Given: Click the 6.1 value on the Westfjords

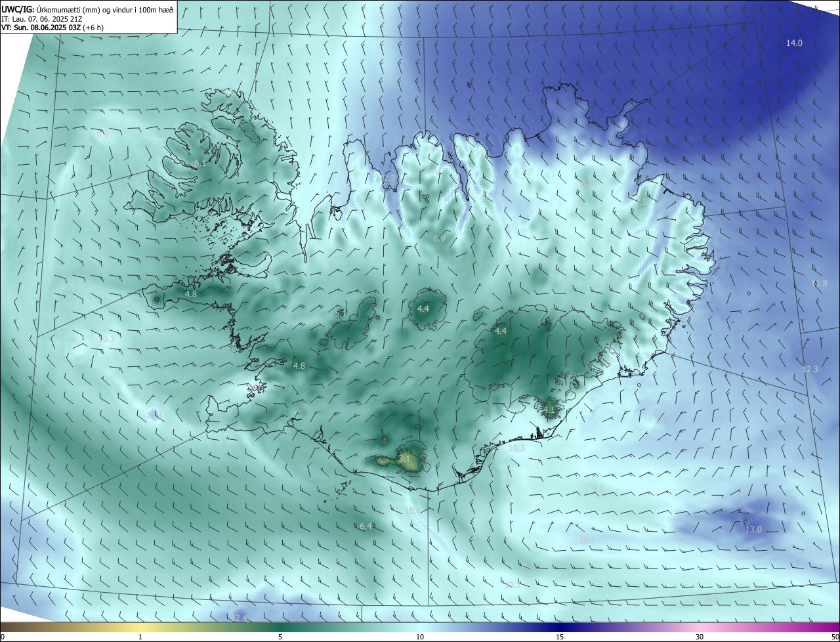Looking at the screenshot, I should tap(200, 163).
